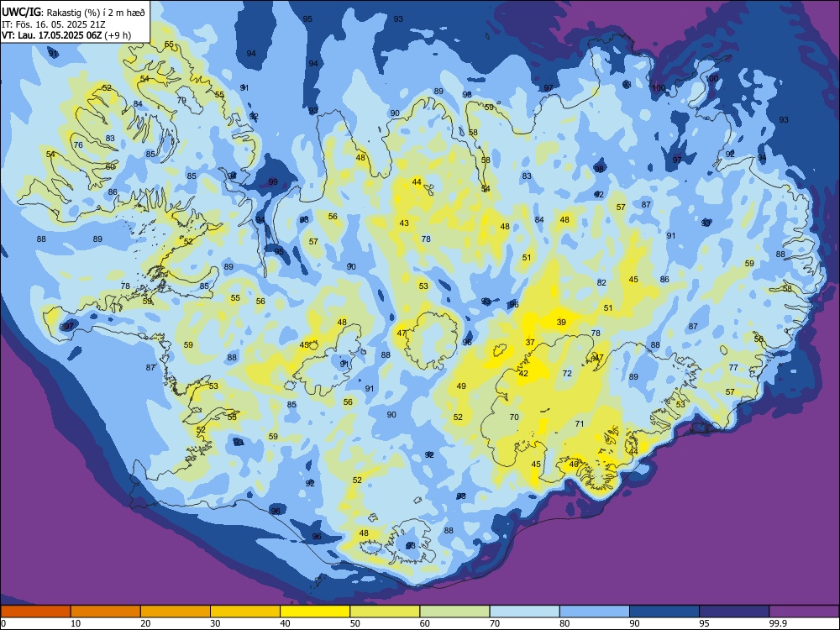840x630 pixels.
Task: Click the map title 'Rakastig (%) í 2 m hæð'
Action: pos(97,12)
